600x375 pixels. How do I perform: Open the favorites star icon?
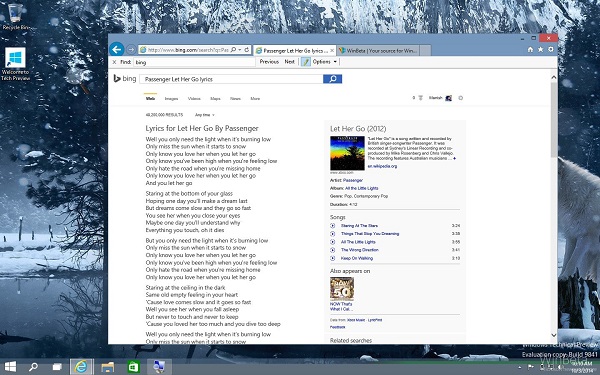[540, 49]
